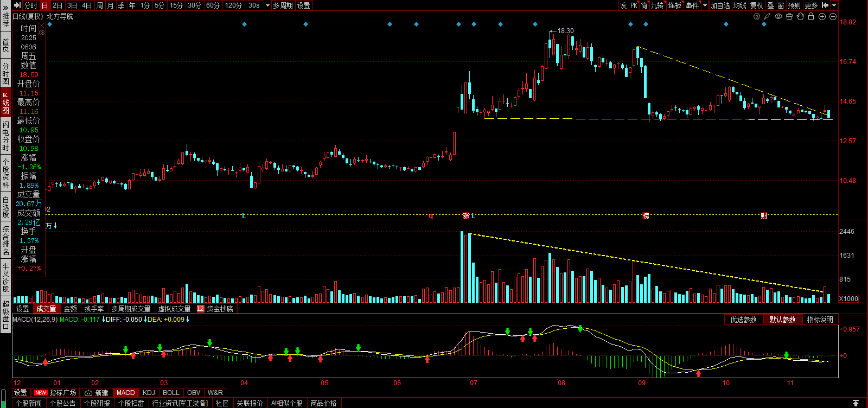The image size is (868, 408).
Task: Open the 复权 adjustment option
Action: click(x=757, y=5)
